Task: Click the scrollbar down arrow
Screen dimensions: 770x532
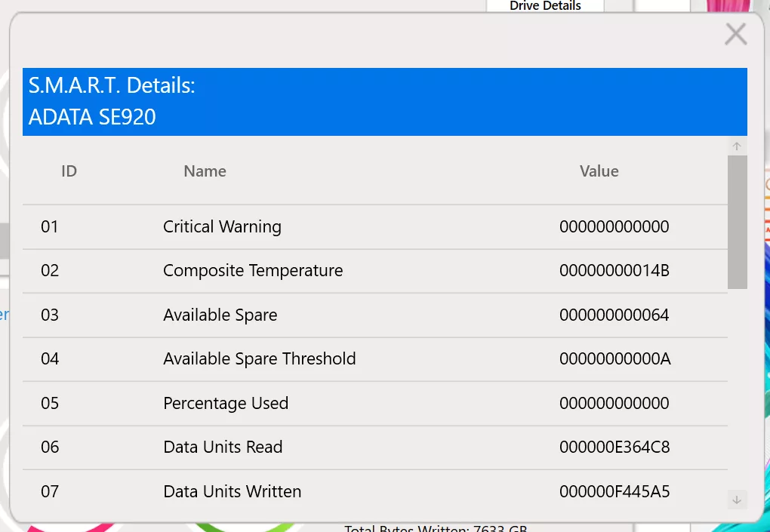Action: (x=737, y=500)
